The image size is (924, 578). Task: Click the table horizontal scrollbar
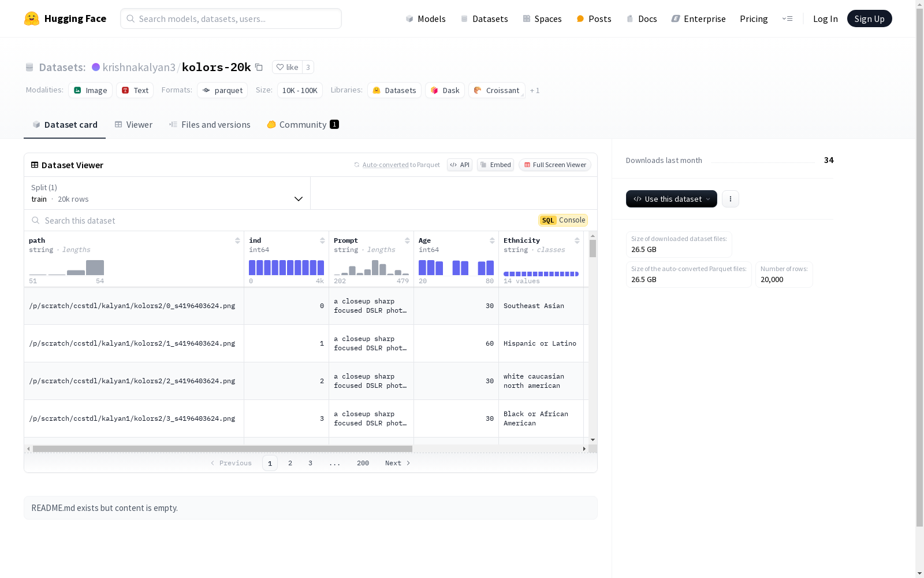[x=222, y=449]
